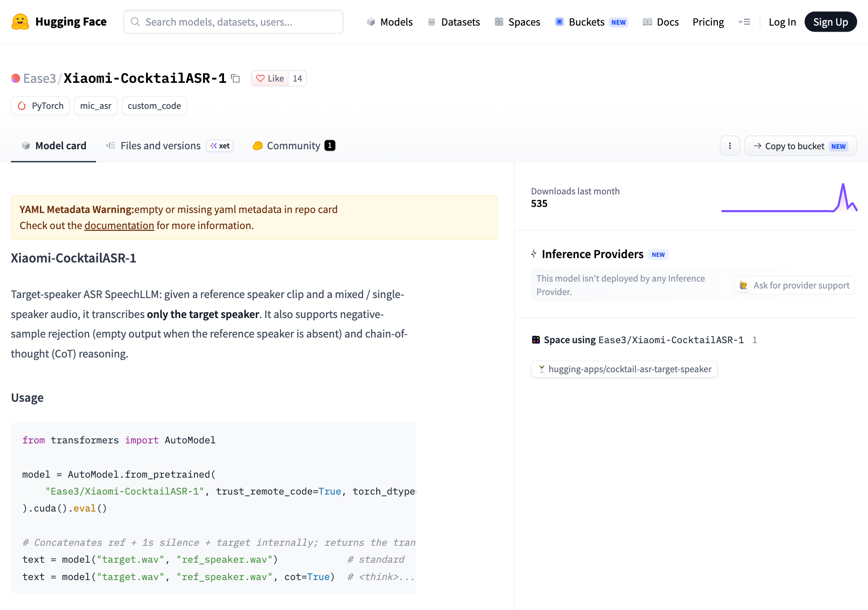Open Docs from the navigation bar

(661, 22)
